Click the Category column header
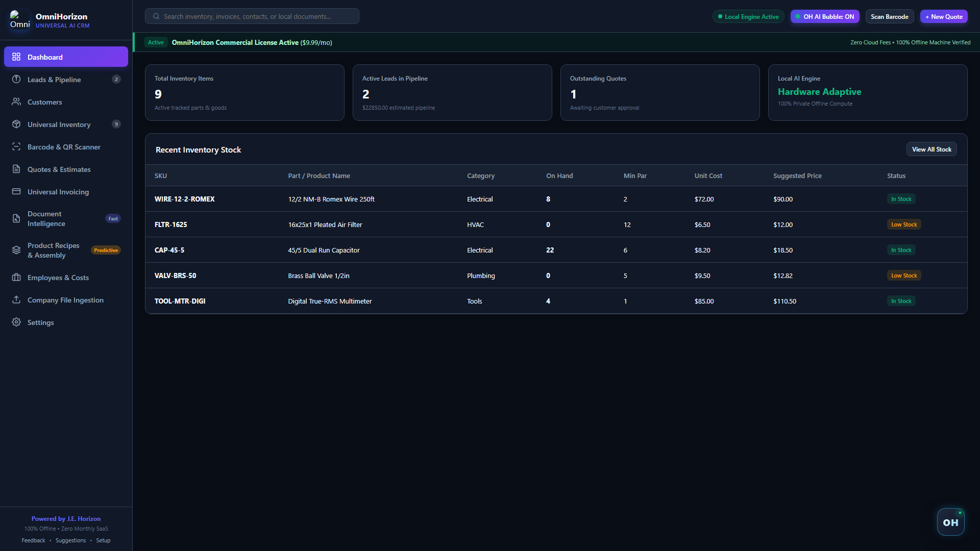 tap(480, 176)
